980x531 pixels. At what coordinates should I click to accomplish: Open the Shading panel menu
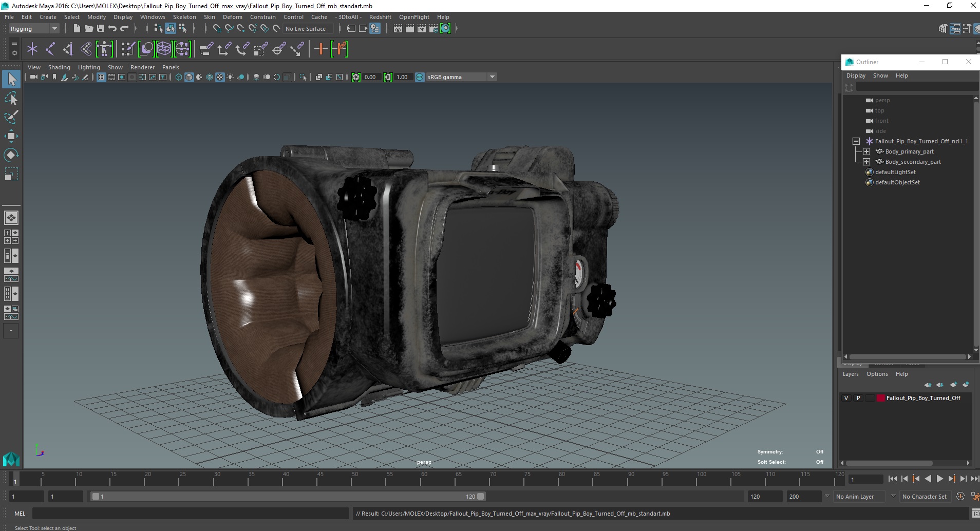point(59,67)
